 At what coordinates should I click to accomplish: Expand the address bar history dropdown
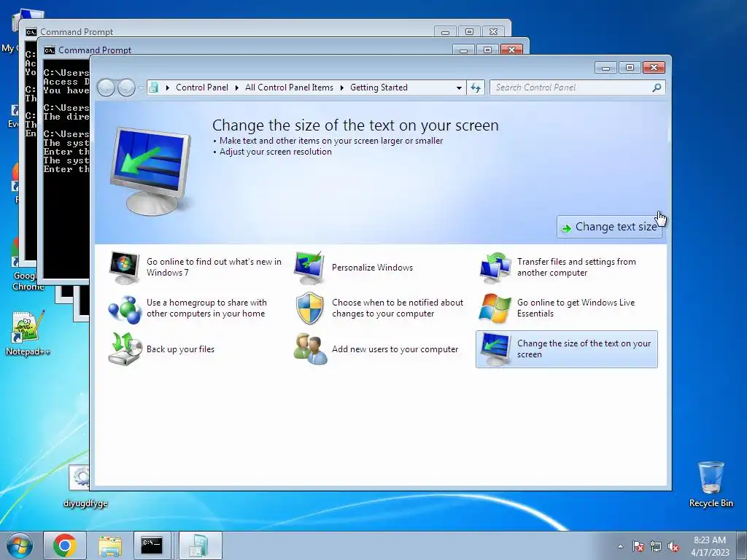coord(459,87)
